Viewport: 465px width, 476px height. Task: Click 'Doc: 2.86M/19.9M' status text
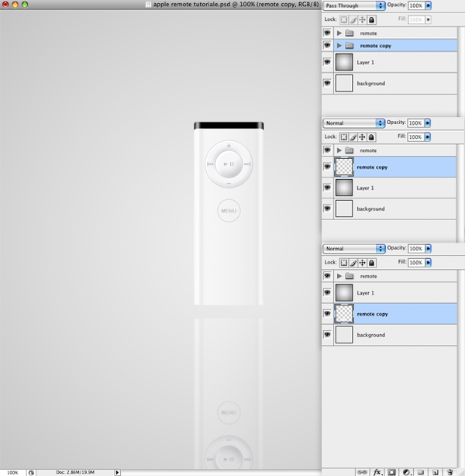point(75,472)
